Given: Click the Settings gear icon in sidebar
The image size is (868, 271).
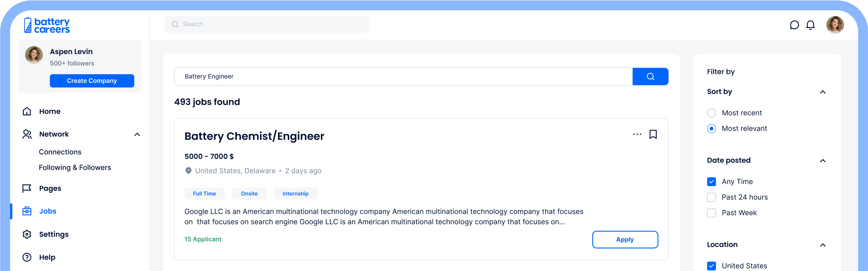Looking at the screenshot, I should pos(27,234).
